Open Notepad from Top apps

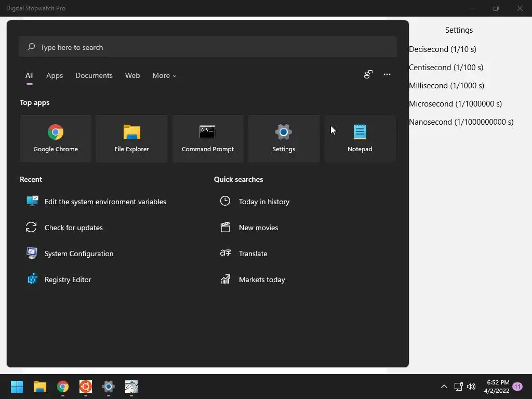pos(360,138)
